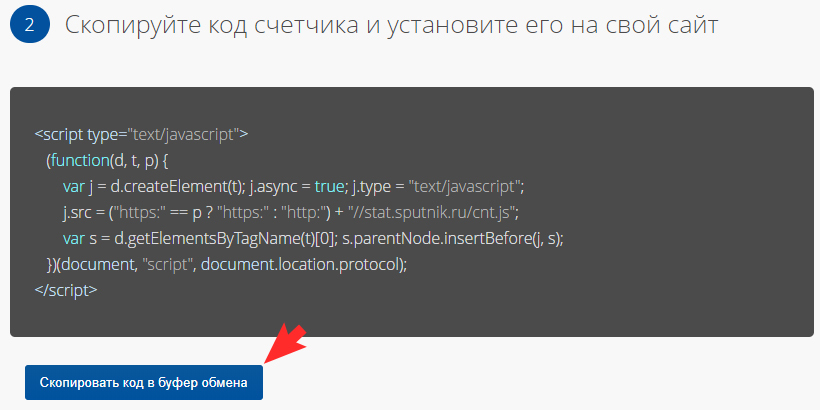Click the '(function(d, t, p) {' line
This screenshot has height=410, width=820.
(106, 161)
